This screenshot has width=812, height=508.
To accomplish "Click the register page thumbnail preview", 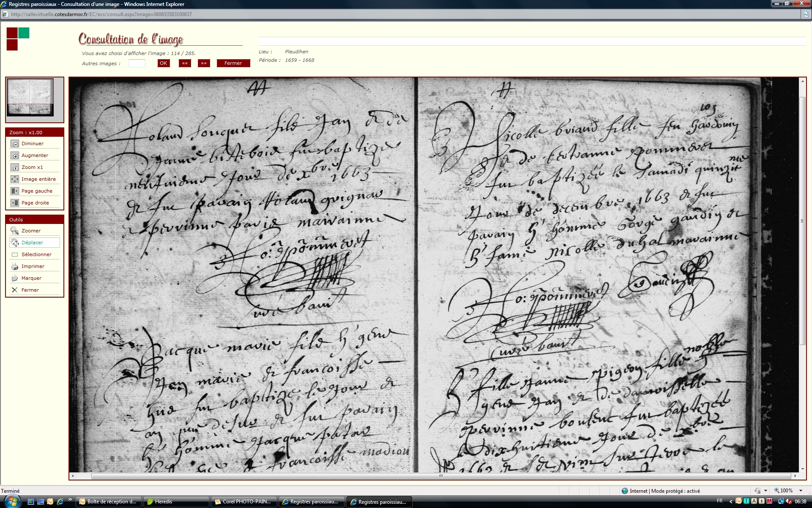I will 30,97.
